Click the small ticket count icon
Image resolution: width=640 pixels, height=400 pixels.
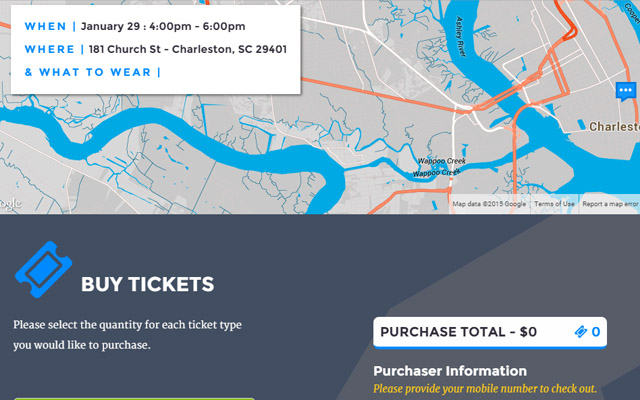(x=580, y=332)
